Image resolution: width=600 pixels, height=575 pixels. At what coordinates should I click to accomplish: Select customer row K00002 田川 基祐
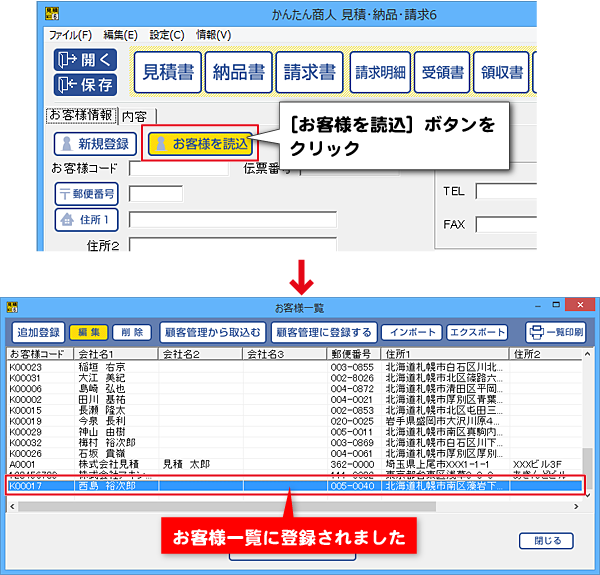(x=294, y=399)
